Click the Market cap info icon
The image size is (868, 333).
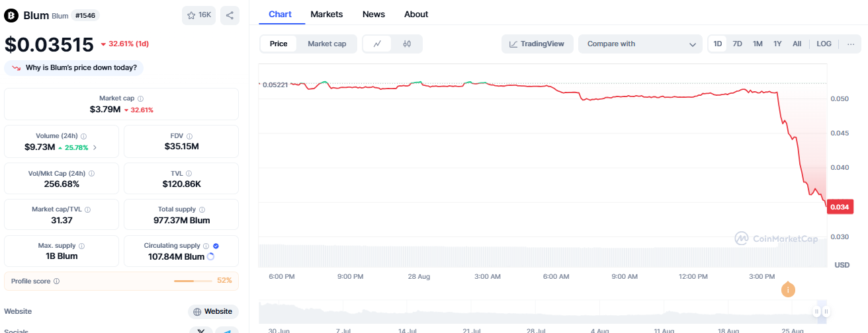[x=140, y=98]
